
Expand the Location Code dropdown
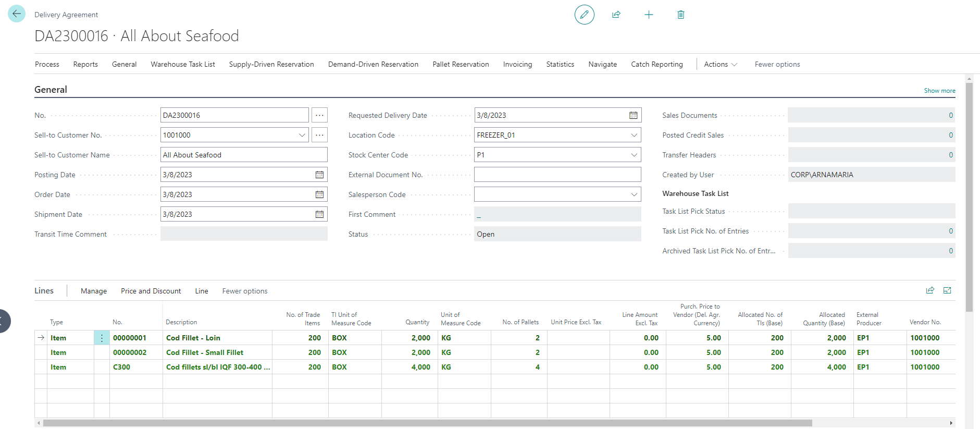pyautogui.click(x=634, y=135)
